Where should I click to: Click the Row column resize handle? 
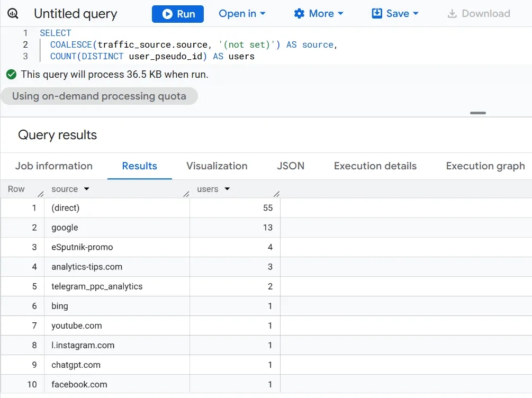pyautogui.click(x=41, y=194)
